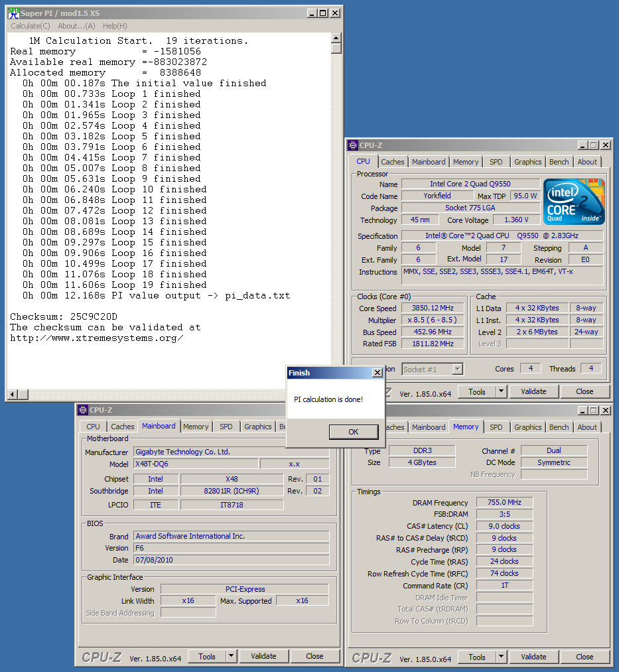The height and width of the screenshot is (672, 619).
Task: Maximize the Super PI window
Action: pos(323,13)
